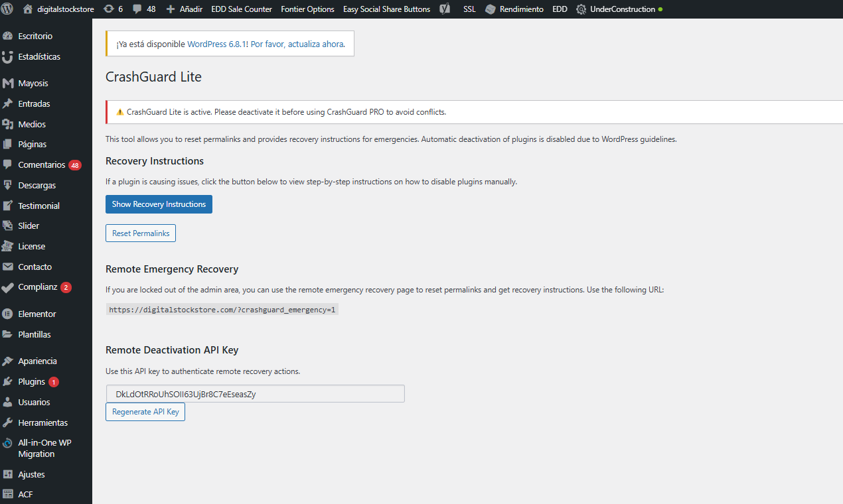Click the Show Recovery Instructions button
Image resolution: width=843 pixels, height=504 pixels.
[159, 204]
